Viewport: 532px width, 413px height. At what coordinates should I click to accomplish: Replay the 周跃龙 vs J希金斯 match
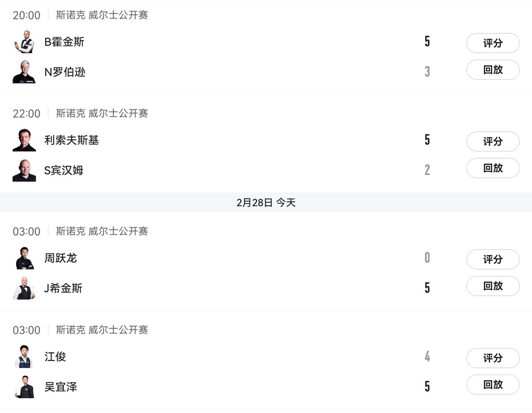492,286
